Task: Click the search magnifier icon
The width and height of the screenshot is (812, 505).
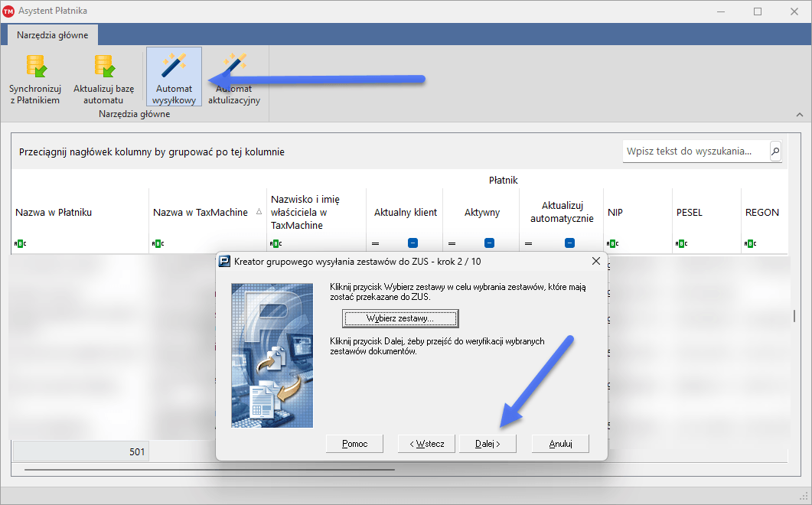Action: coord(775,151)
